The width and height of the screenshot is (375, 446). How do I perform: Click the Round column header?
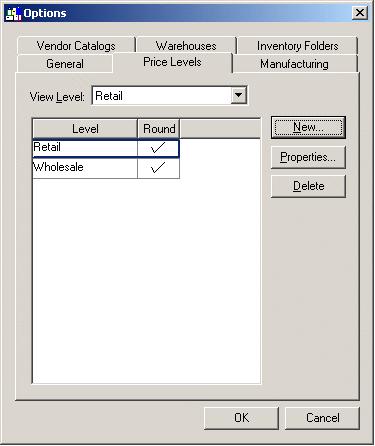pyautogui.click(x=159, y=129)
